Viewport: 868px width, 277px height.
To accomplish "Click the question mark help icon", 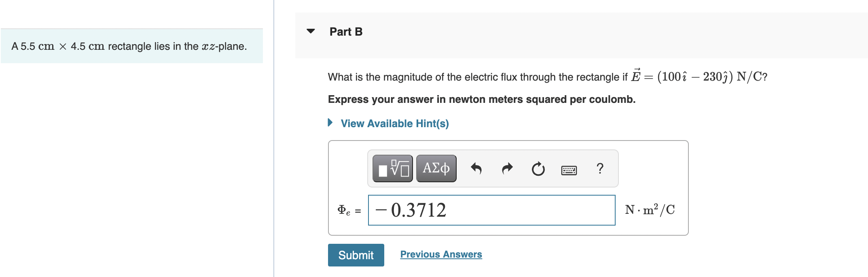I will pyautogui.click(x=600, y=168).
